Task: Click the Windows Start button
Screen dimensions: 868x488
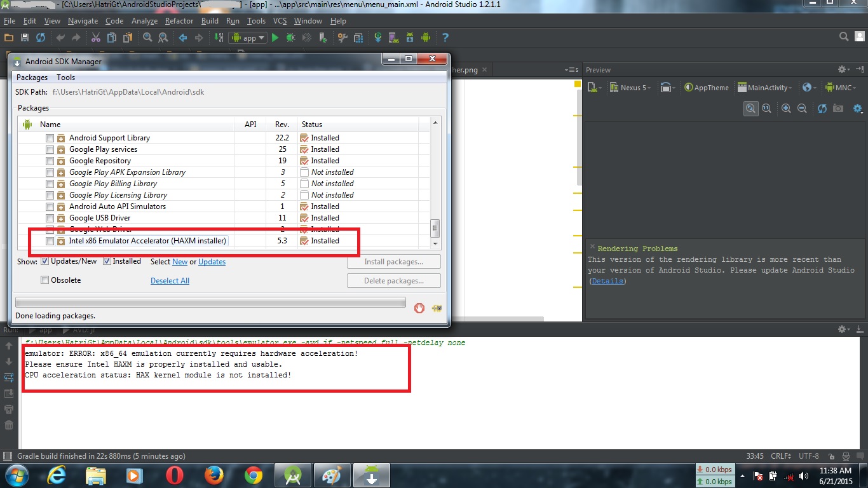Action: 17,475
